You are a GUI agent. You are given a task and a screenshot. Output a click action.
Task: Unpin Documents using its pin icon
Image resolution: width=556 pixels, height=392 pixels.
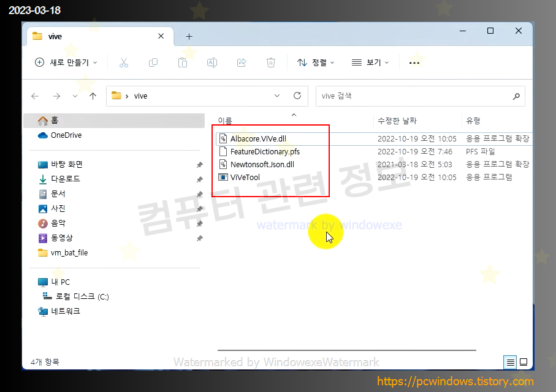coord(200,194)
